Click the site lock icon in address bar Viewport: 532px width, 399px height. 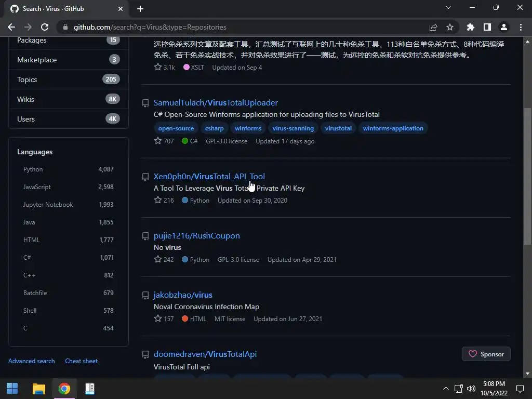coord(65,27)
